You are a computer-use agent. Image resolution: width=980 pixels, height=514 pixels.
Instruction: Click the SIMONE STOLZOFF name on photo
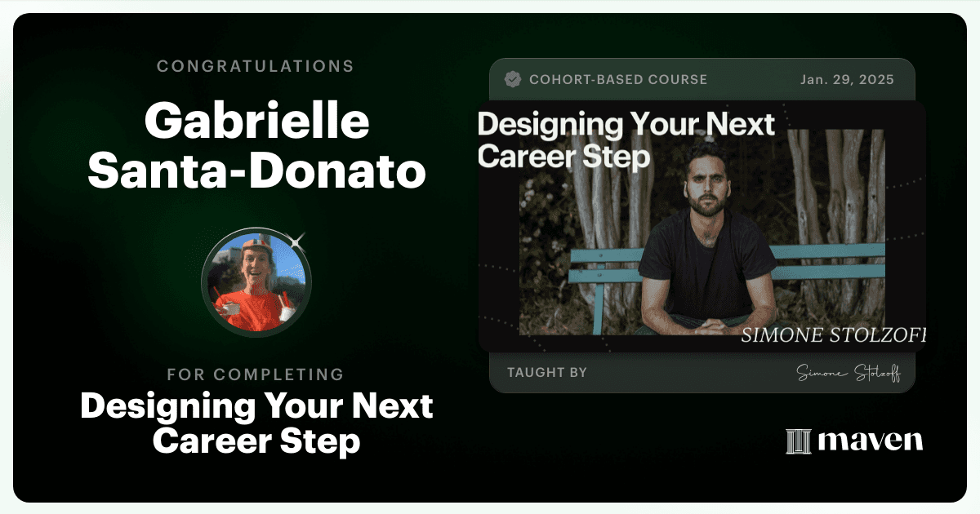pos(833,336)
